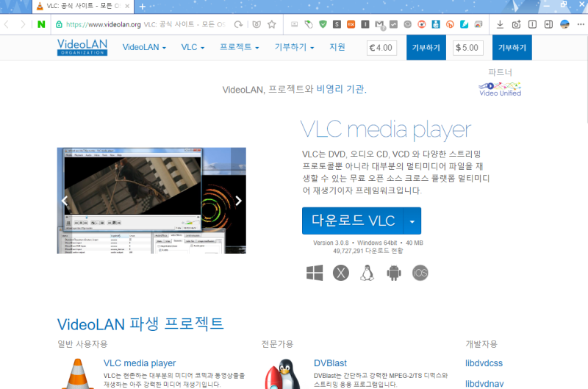Image resolution: width=588 pixels, height=389 pixels.
Task: Open the libdvdnav developer link
Action: (x=484, y=384)
